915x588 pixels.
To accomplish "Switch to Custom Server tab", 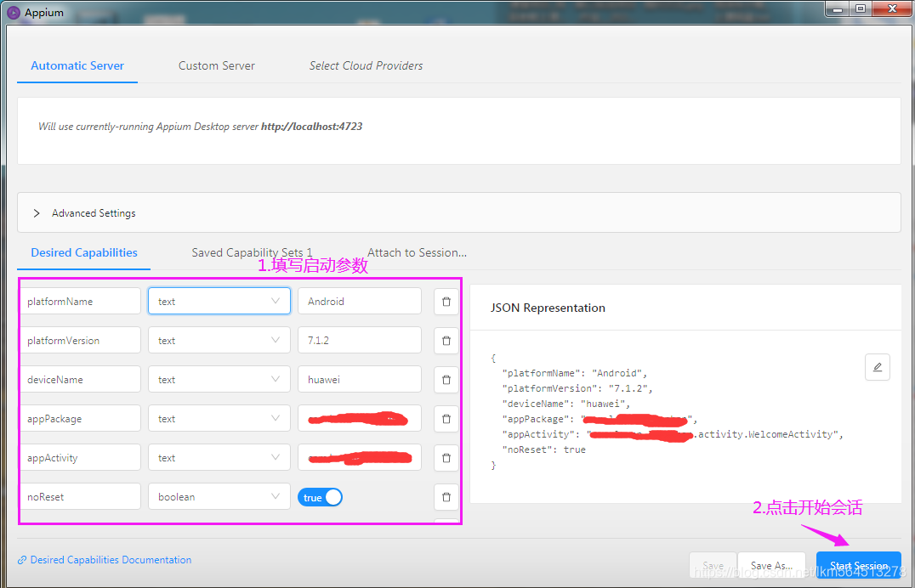I will point(217,66).
